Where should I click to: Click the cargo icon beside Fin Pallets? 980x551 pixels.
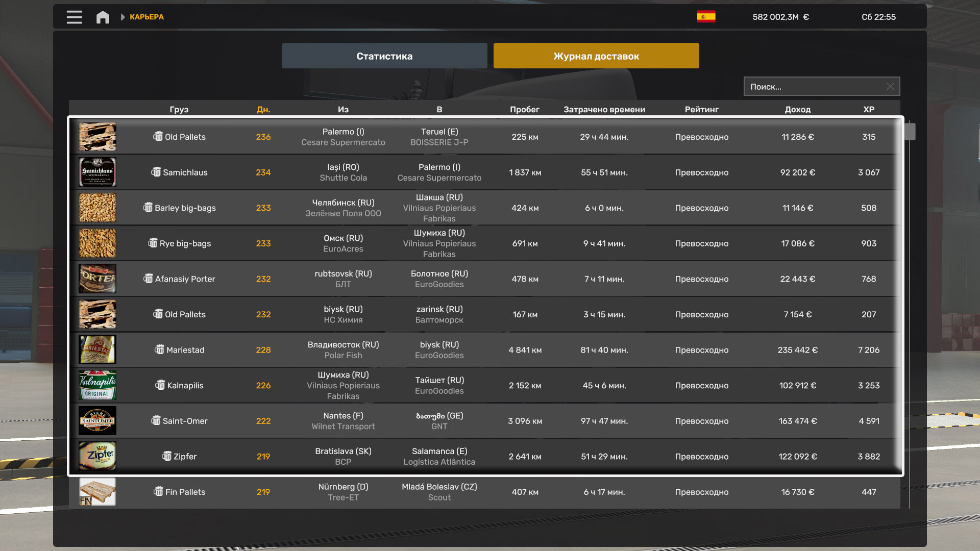[158, 491]
